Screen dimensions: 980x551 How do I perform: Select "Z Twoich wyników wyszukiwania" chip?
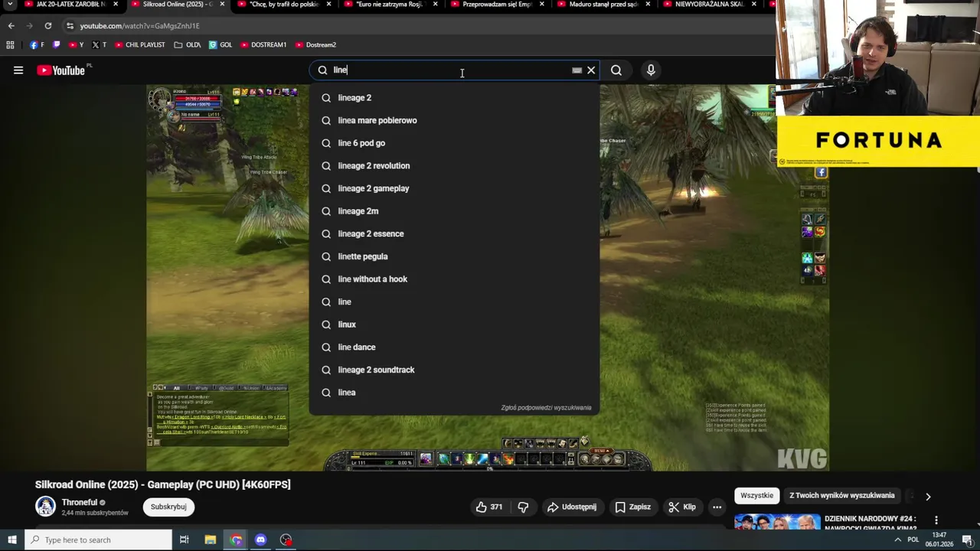842,496
